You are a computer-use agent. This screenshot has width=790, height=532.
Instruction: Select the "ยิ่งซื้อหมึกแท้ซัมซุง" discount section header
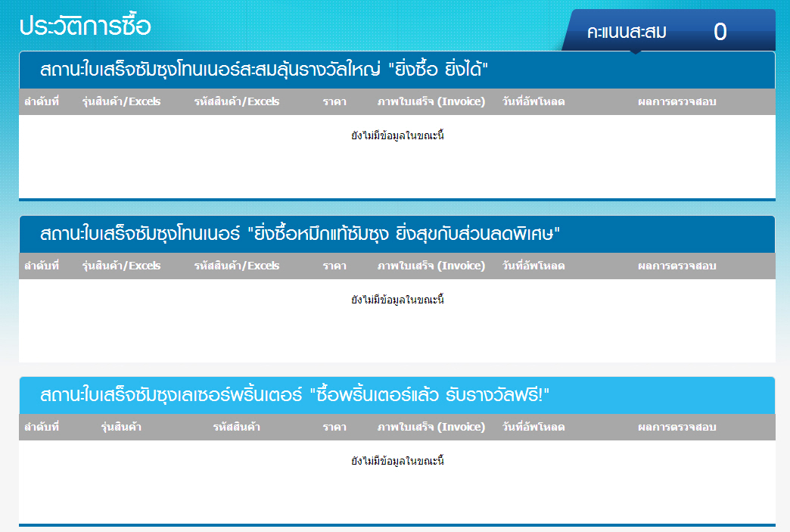click(x=299, y=235)
